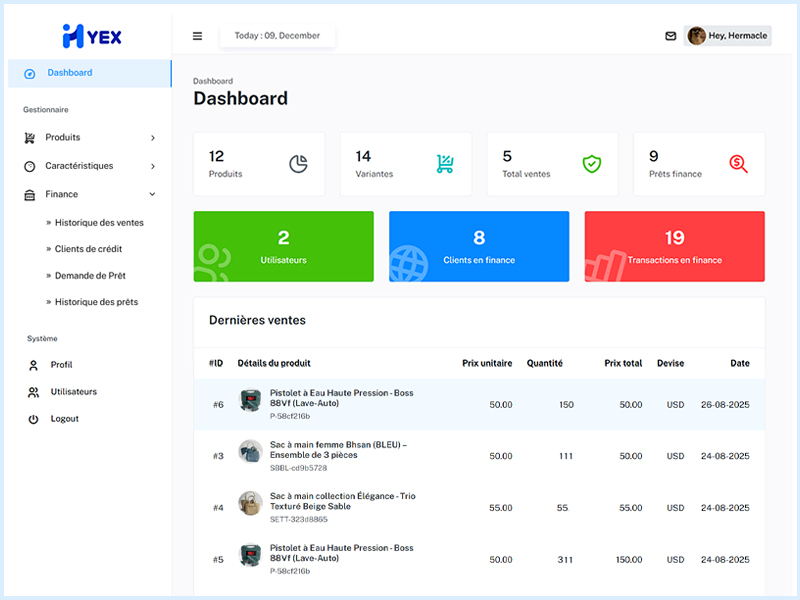Click the pie chart icon on Produits card
Screen dimensions: 800x600
(300, 160)
